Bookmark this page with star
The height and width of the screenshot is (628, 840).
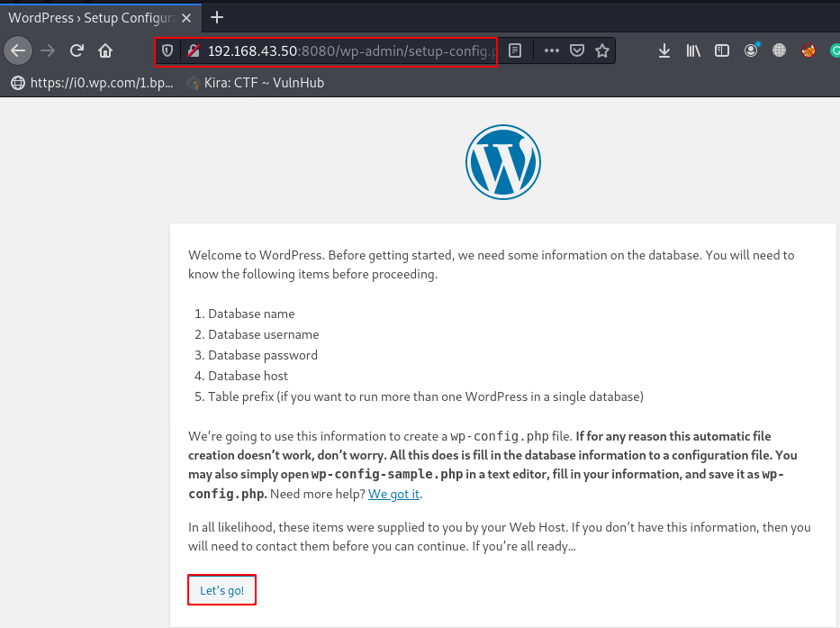[602, 51]
